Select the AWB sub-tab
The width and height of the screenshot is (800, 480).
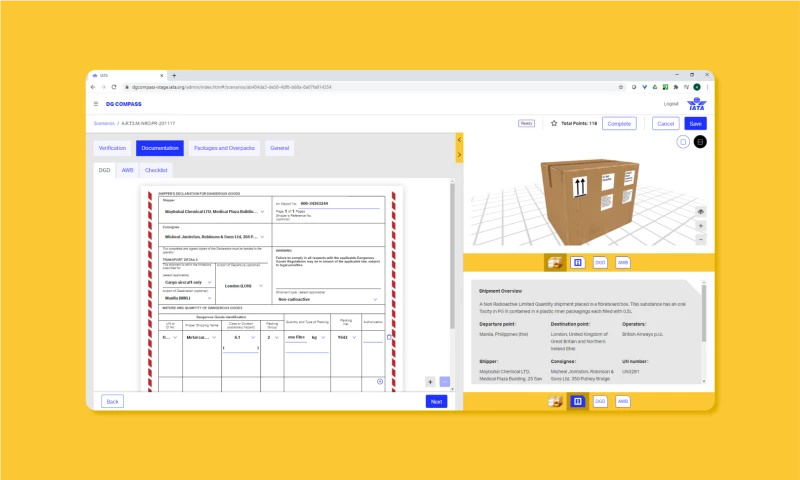coord(128,170)
